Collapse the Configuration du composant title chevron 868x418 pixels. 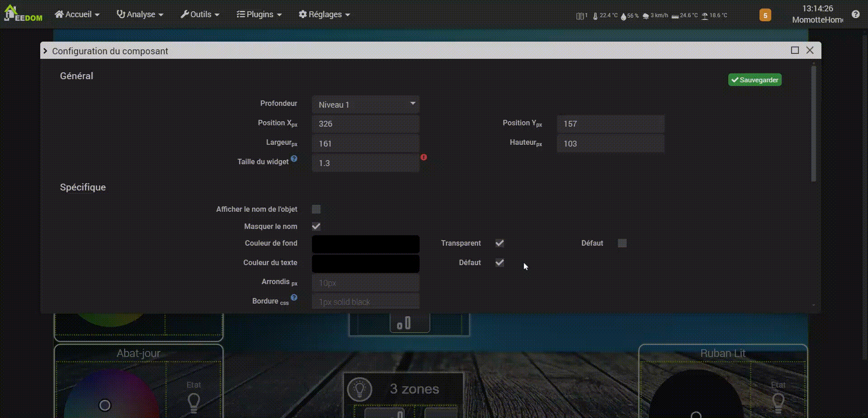[x=45, y=51]
